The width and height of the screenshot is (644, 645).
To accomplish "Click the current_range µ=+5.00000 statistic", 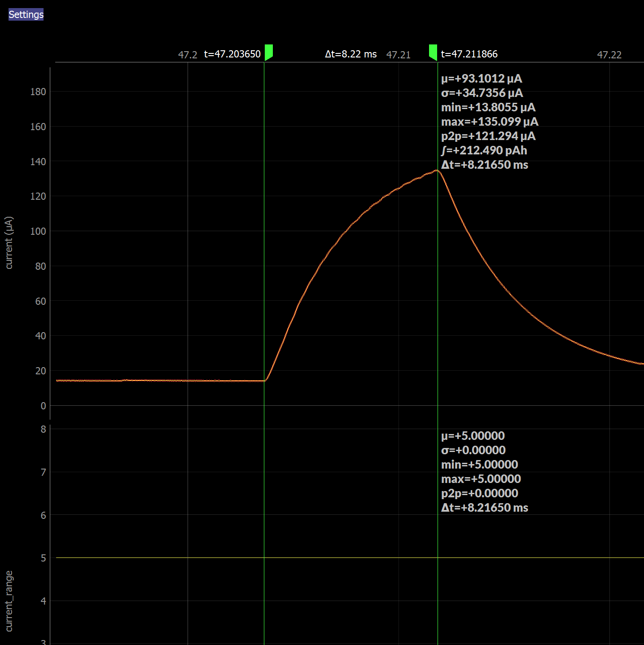I will 473,436.
